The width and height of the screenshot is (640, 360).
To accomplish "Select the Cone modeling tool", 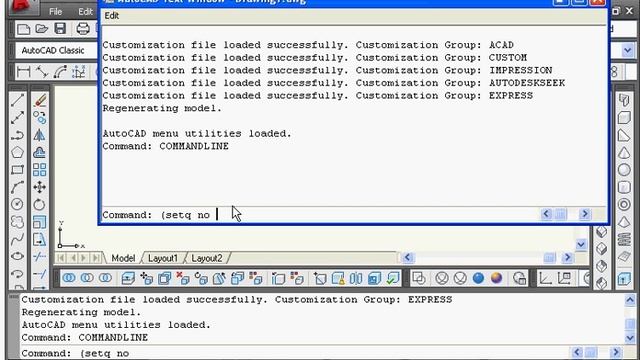I will tap(624, 153).
